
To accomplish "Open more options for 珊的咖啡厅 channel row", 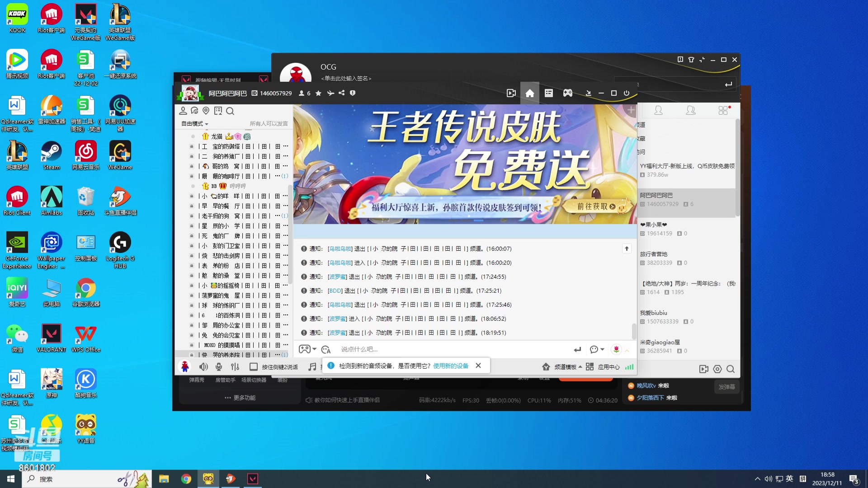I will click(x=278, y=176).
